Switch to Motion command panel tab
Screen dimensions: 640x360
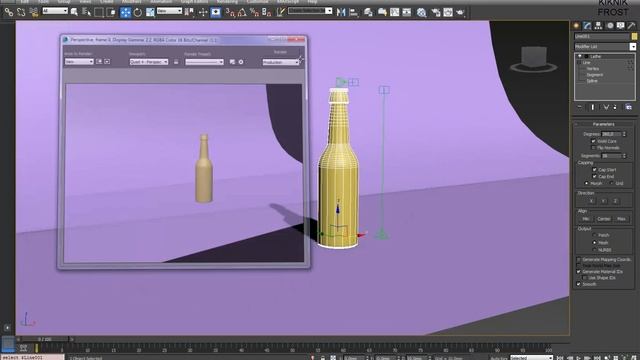click(x=610, y=26)
